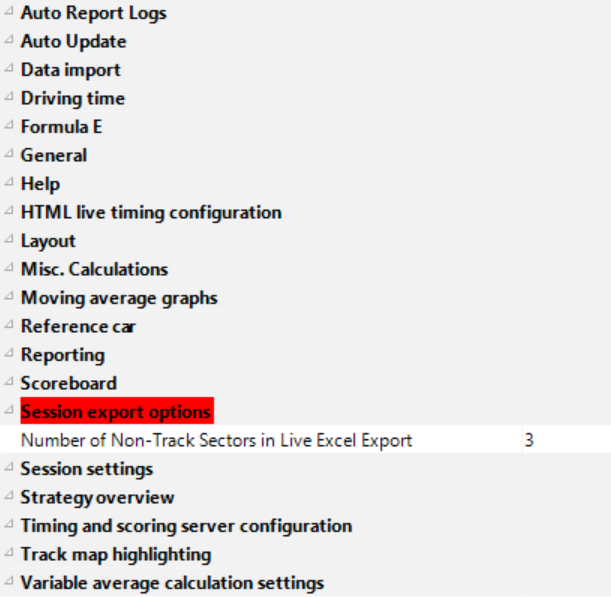Select Misc. Calculations category
The width and height of the screenshot is (611, 597).
[94, 270]
